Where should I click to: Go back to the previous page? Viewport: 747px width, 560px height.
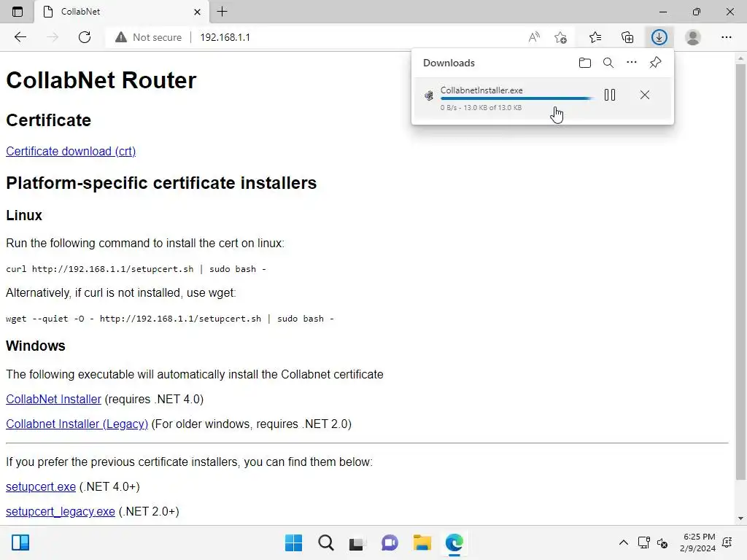coord(20,37)
